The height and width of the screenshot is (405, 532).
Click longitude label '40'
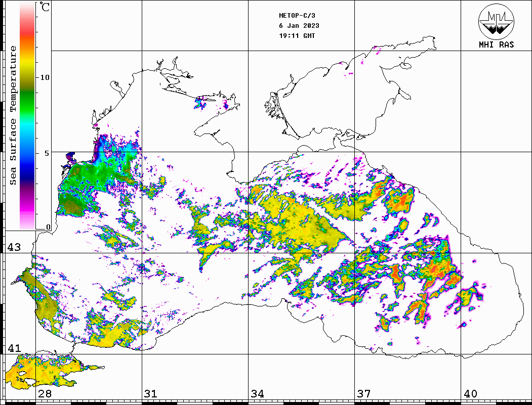(x=470, y=394)
